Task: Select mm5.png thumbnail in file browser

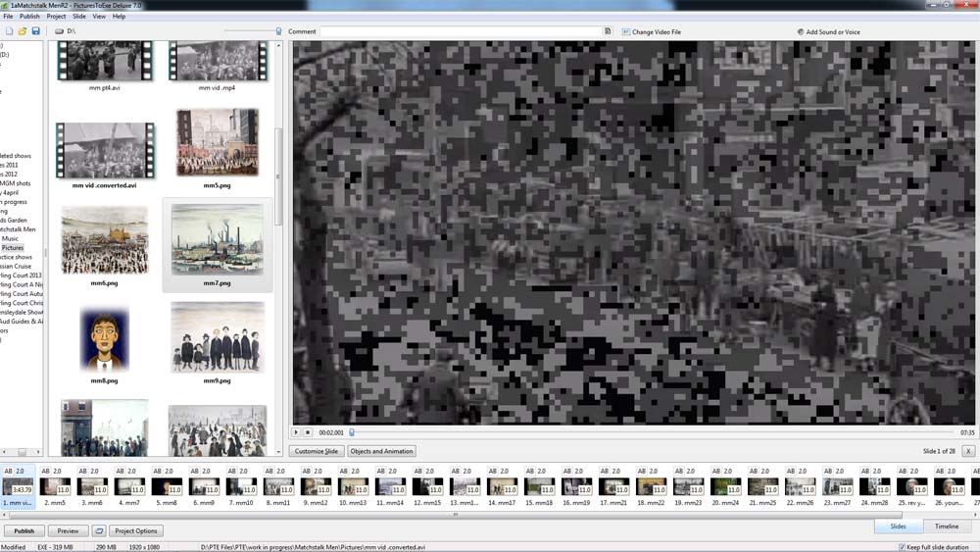Action: point(217,143)
